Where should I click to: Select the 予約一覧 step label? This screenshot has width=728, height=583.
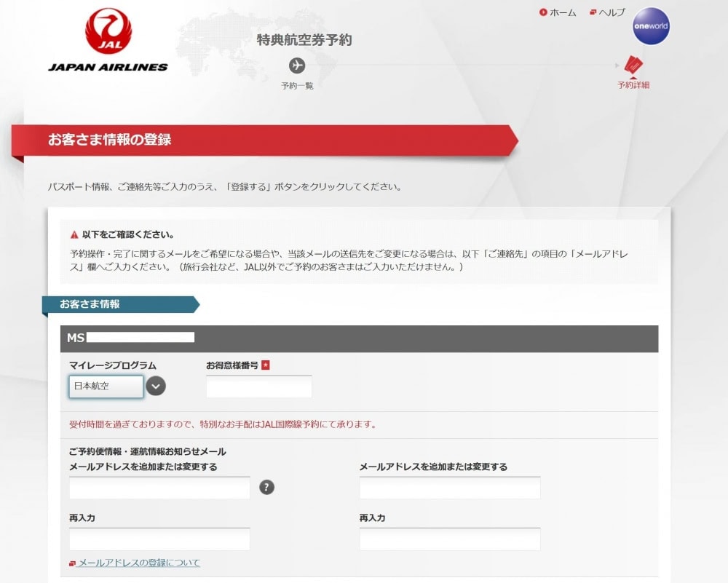297,86
